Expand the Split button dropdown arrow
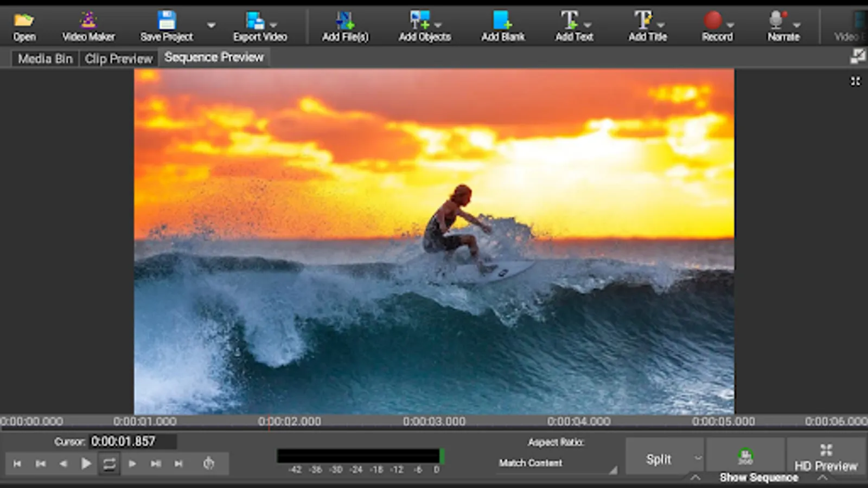 698,459
